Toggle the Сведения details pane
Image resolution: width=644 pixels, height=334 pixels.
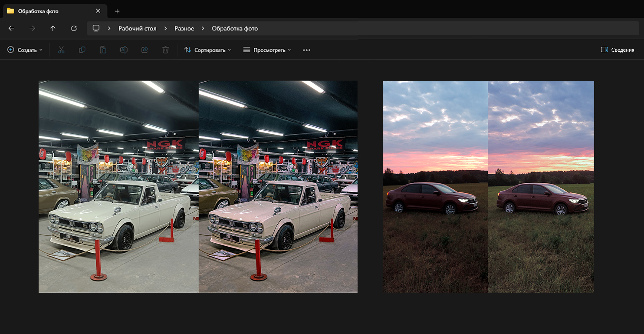point(618,50)
